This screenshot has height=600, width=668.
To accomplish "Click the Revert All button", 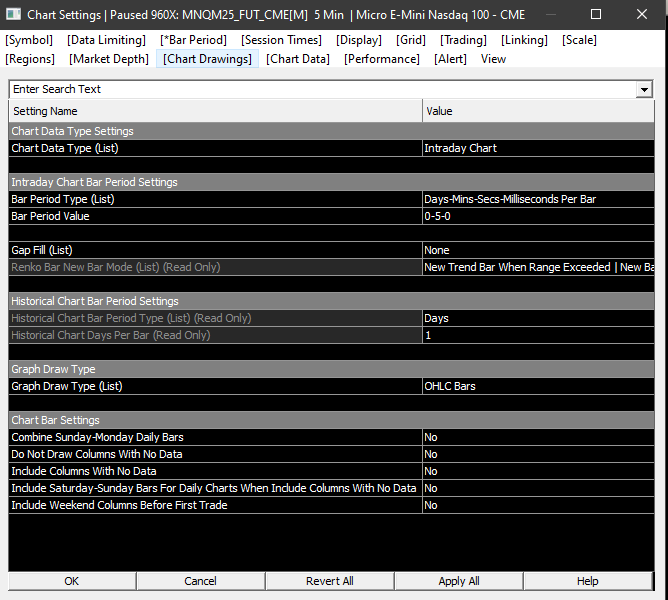I will pos(330,581).
